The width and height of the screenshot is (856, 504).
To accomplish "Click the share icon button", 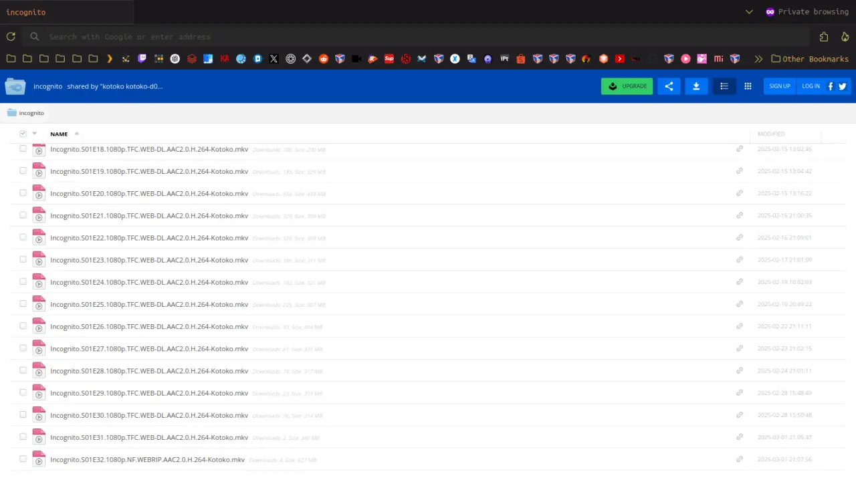I will [669, 86].
